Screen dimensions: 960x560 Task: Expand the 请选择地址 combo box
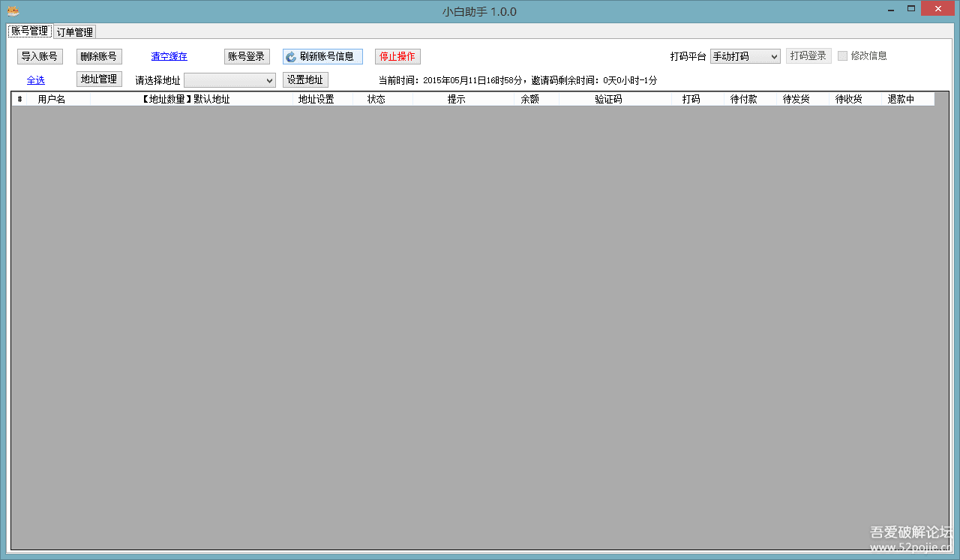point(229,80)
